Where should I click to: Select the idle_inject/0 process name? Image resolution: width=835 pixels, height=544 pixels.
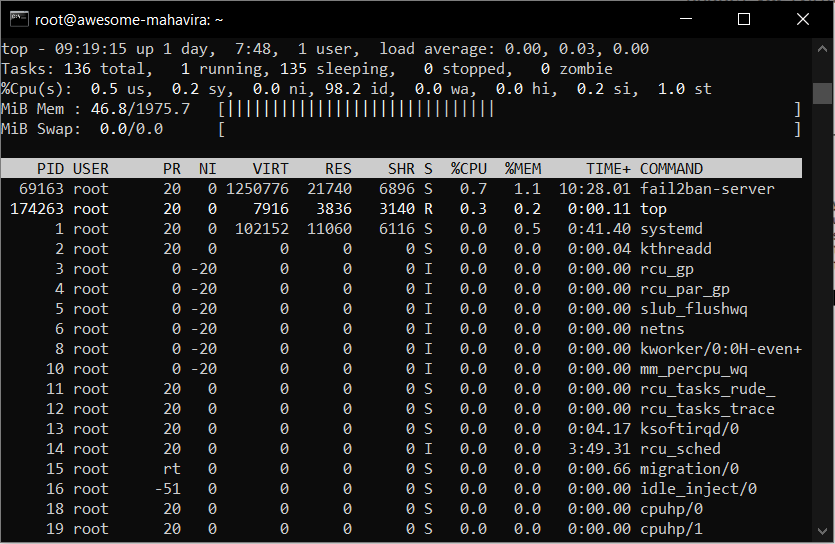click(x=698, y=489)
